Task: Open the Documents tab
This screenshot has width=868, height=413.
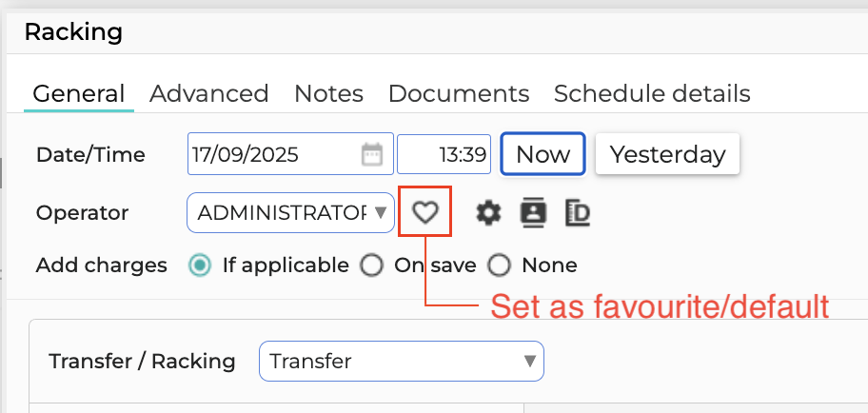Action: [459, 93]
